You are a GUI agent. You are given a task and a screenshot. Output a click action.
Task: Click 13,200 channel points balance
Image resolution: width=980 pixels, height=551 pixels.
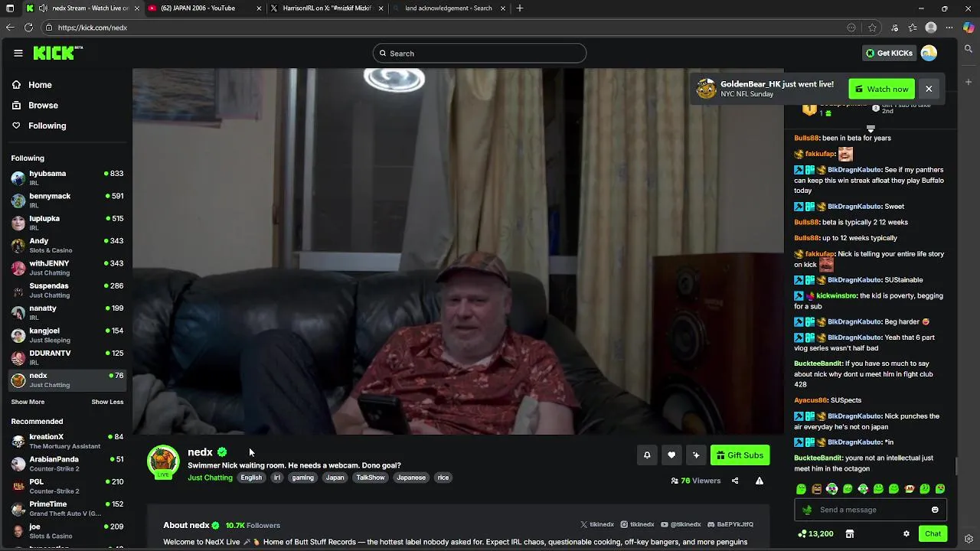click(x=815, y=533)
